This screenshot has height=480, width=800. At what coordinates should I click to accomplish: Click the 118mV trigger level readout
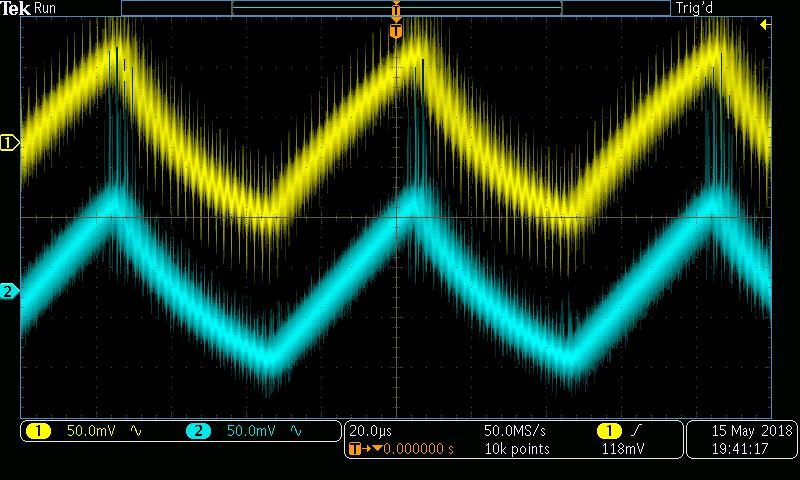[623, 449]
